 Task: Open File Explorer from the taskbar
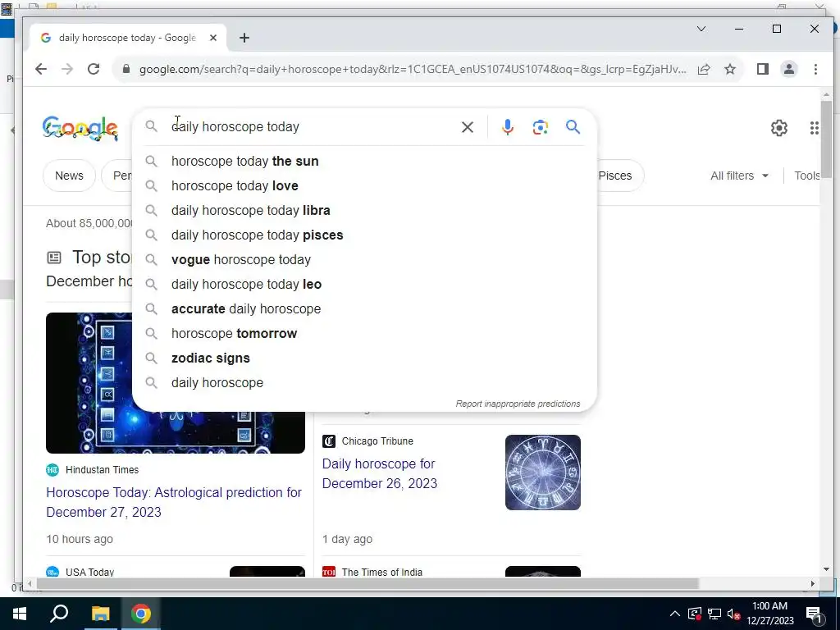coord(100,614)
